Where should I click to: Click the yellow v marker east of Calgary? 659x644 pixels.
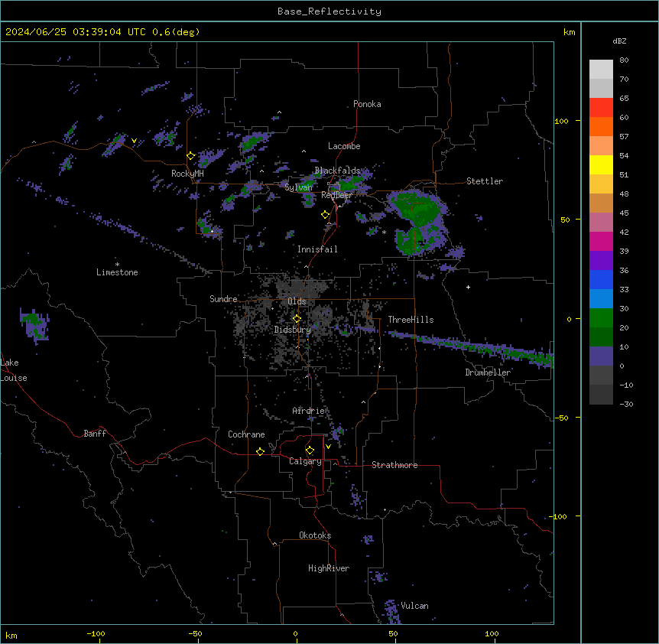(x=328, y=447)
